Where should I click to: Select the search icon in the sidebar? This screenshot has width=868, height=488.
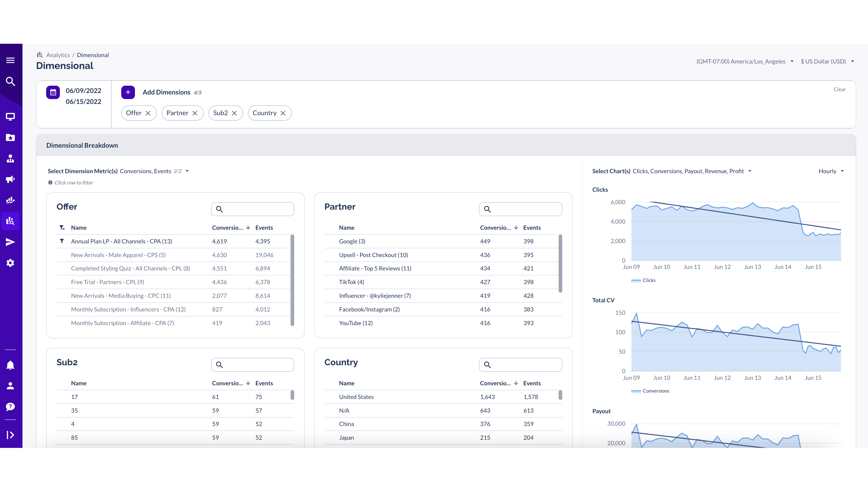click(x=10, y=81)
